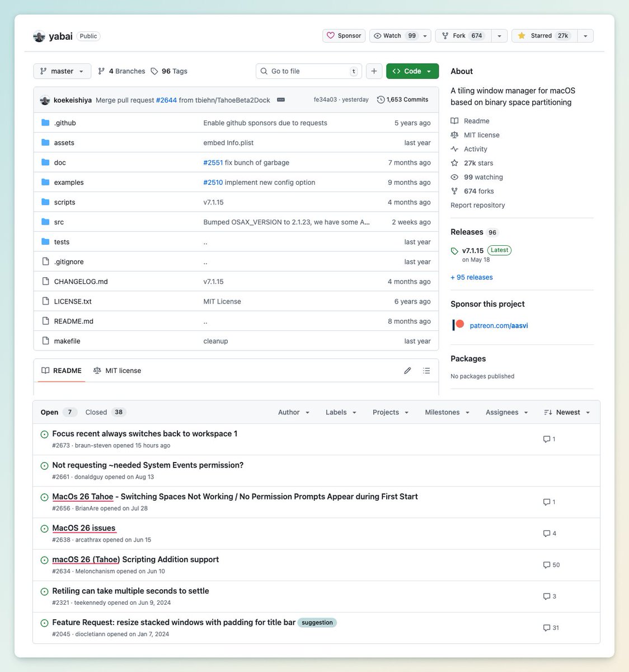629x672 pixels.
Task: Open issue 'MacOS 26 issues'
Action: click(x=83, y=528)
